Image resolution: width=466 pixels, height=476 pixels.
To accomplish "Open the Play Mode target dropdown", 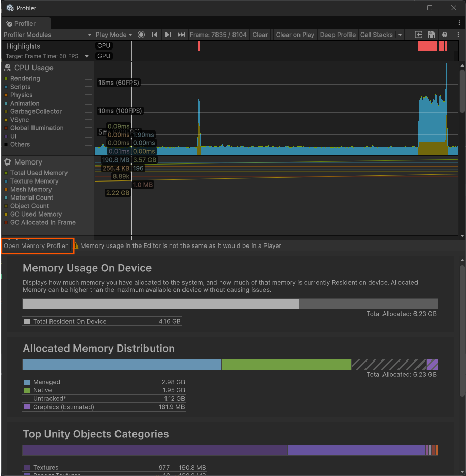I will [x=113, y=35].
